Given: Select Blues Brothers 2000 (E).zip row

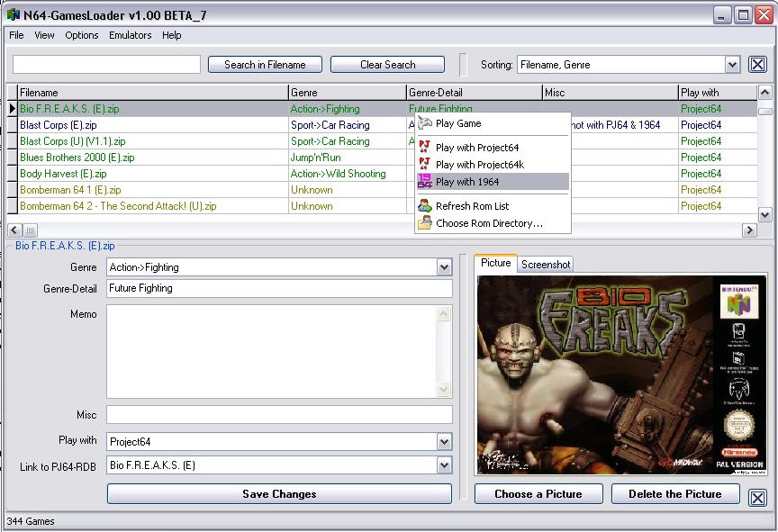Looking at the screenshot, I should pos(77,158).
